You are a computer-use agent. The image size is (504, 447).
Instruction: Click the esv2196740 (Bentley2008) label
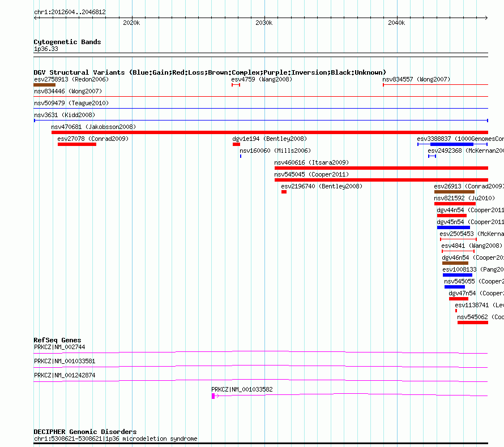(322, 186)
